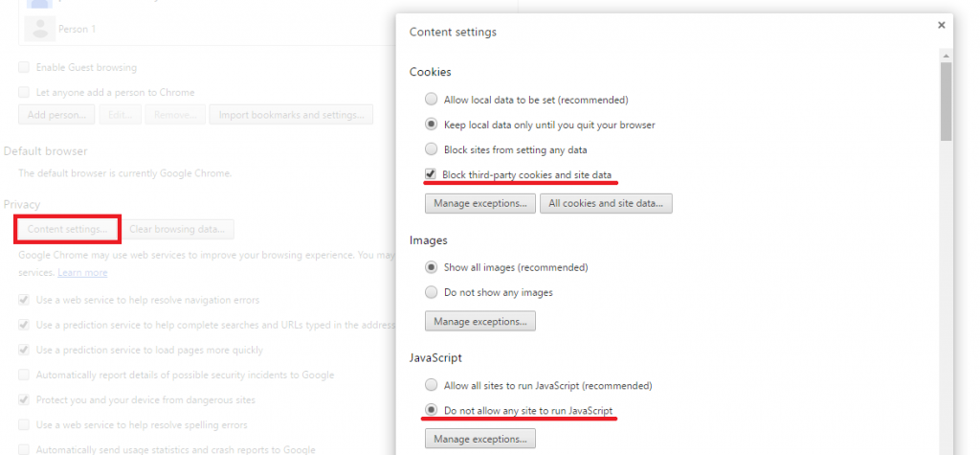Select Do not allow any site JavaScript
Image resolution: width=980 pixels, height=455 pixels.
click(432, 411)
